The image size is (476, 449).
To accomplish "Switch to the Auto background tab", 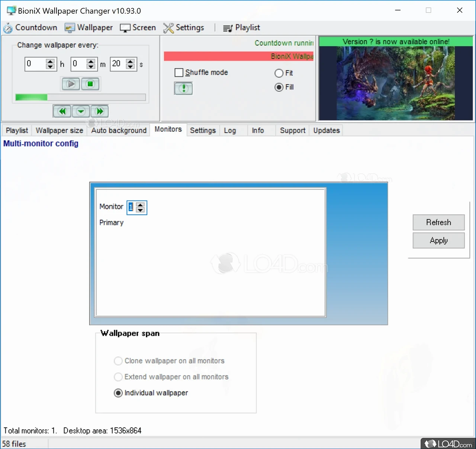I will [119, 131].
